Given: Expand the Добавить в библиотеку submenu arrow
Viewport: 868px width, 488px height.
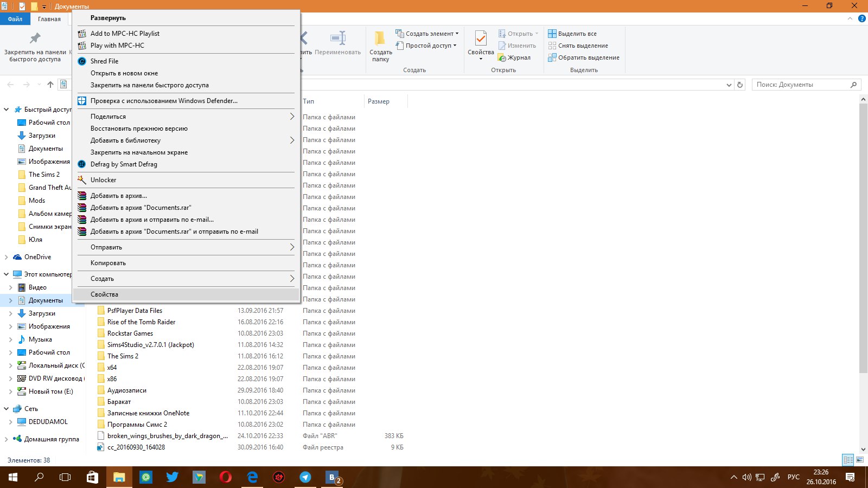Looking at the screenshot, I should (292, 140).
